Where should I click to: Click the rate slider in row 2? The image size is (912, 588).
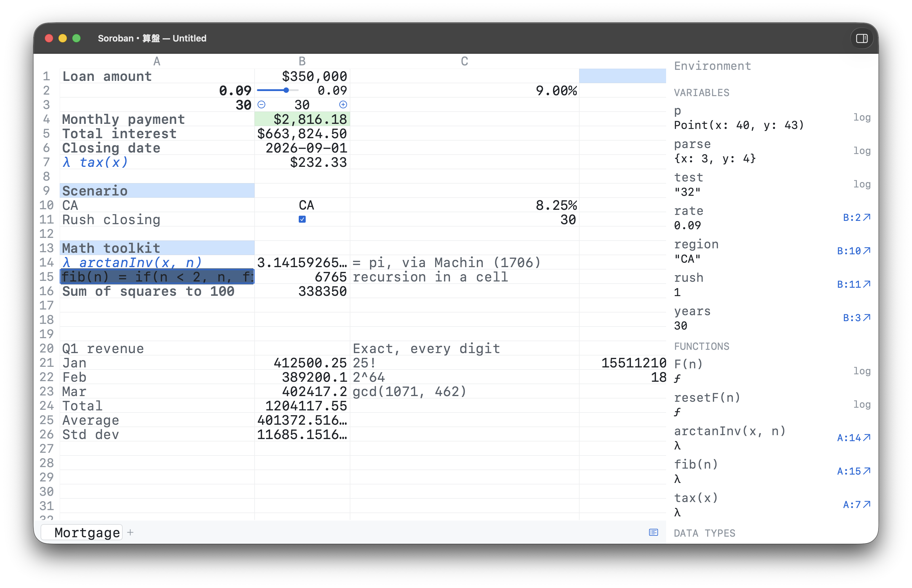coord(278,90)
